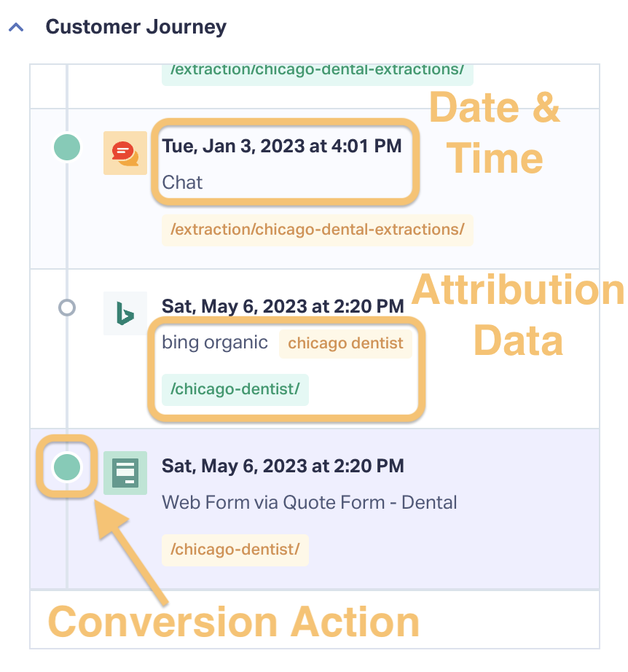Select Web Form via Quote Form - Dental

[x=310, y=502]
